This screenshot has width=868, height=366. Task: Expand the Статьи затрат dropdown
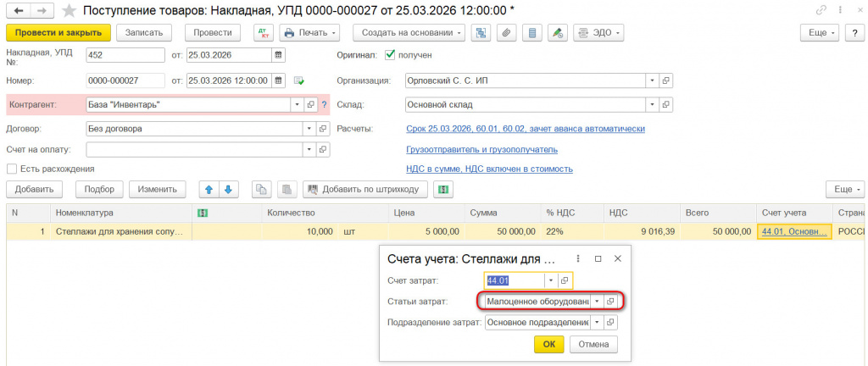click(597, 302)
